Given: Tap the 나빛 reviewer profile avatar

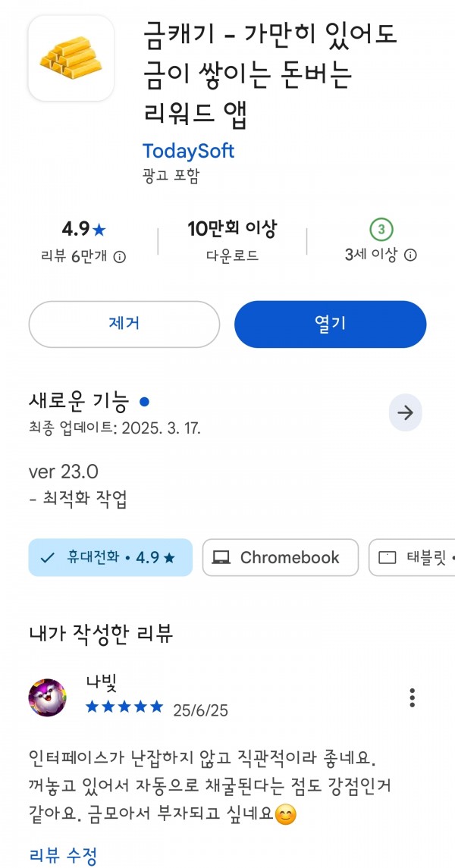Looking at the screenshot, I should pos(48,697).
